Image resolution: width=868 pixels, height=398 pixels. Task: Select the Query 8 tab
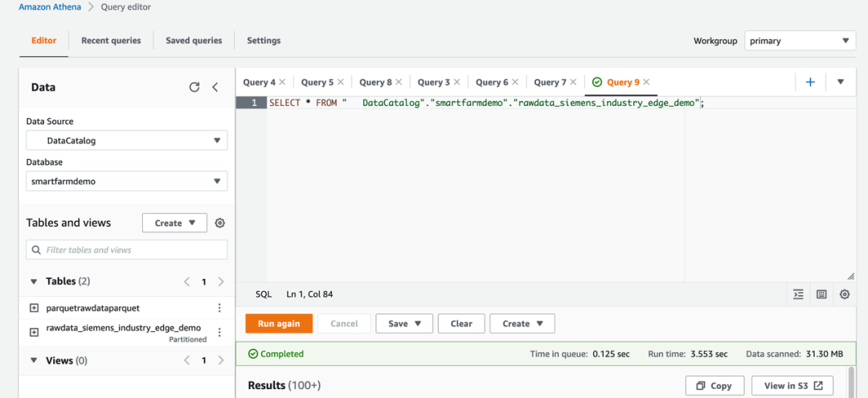tap(375, 82)
